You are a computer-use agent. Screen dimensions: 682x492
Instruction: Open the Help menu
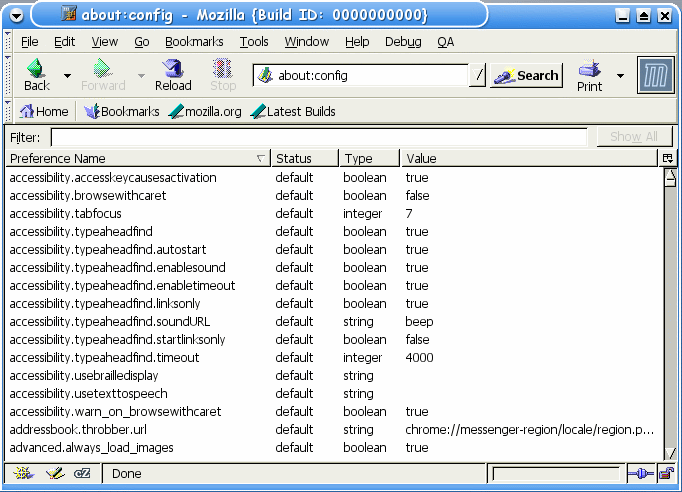(x=357, y=42)
